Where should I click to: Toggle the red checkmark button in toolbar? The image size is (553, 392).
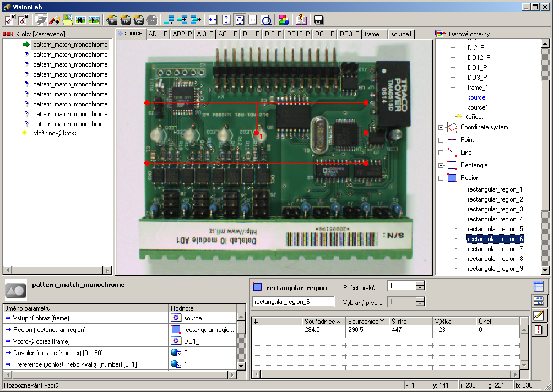point(10,20)
